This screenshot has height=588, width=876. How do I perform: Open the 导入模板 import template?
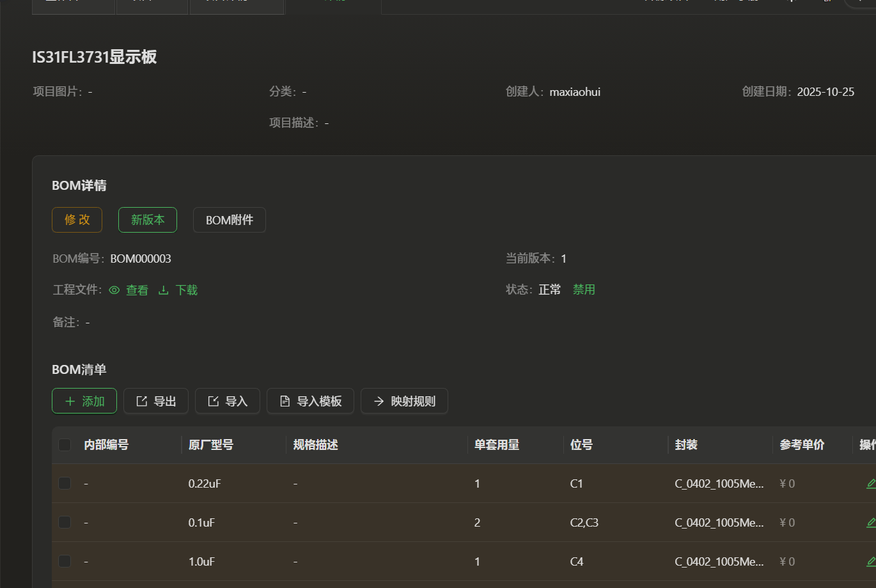tap(311, 401)
